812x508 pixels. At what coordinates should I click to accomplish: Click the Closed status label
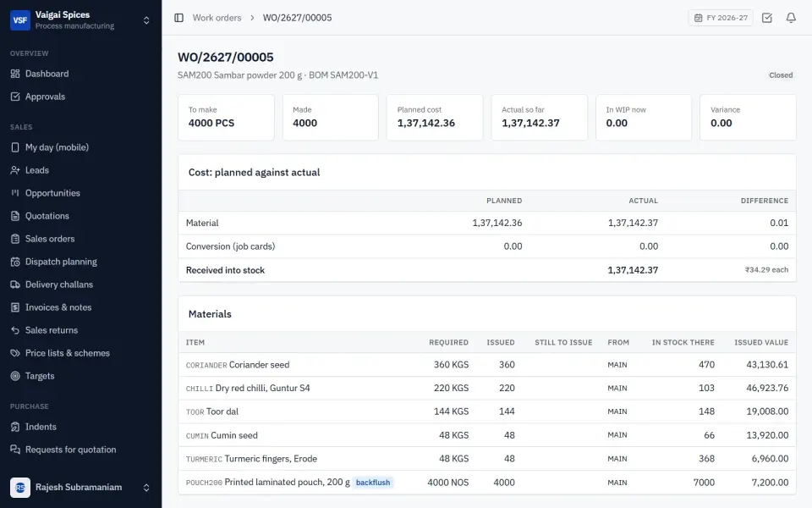point(781,75)
